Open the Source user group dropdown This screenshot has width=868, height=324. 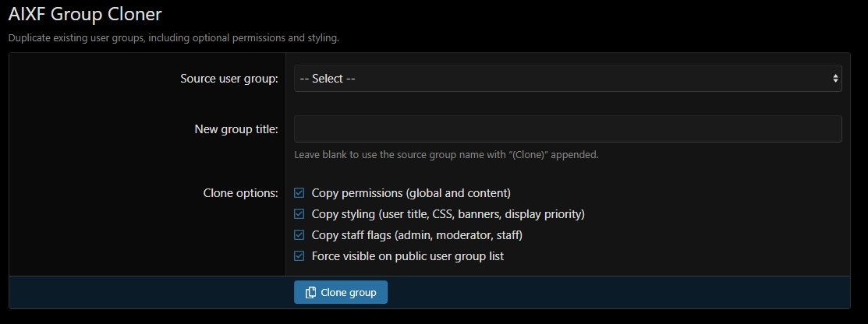point(567,79)
